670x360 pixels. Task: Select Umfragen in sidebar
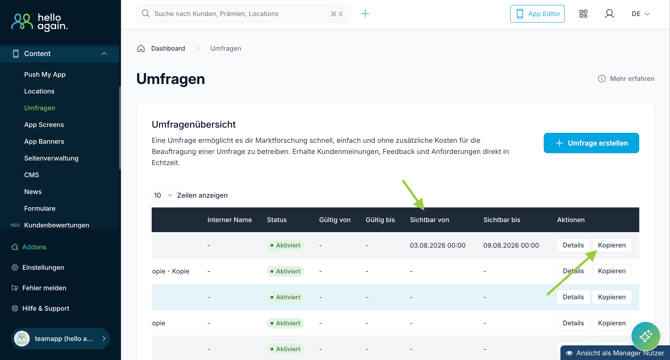coord(40,108)
